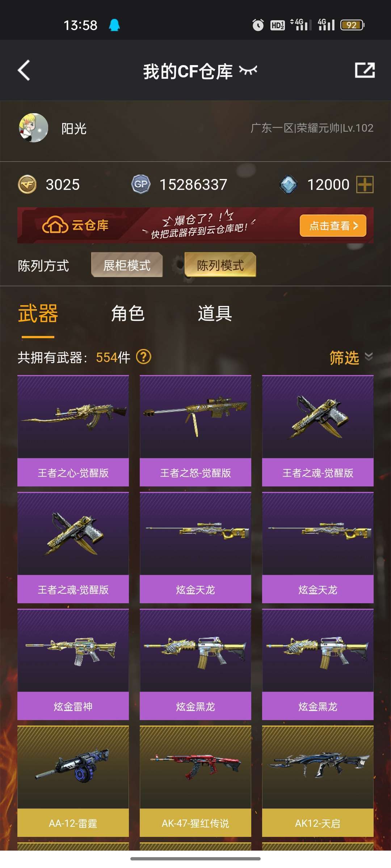Switch to 展柜模式 display mode

coord(127,265)
